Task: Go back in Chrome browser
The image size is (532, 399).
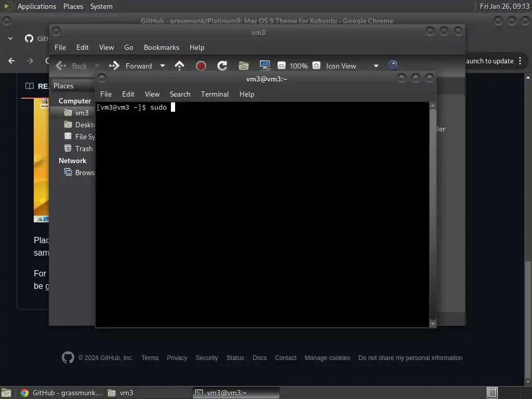Action: coord(11,61)
